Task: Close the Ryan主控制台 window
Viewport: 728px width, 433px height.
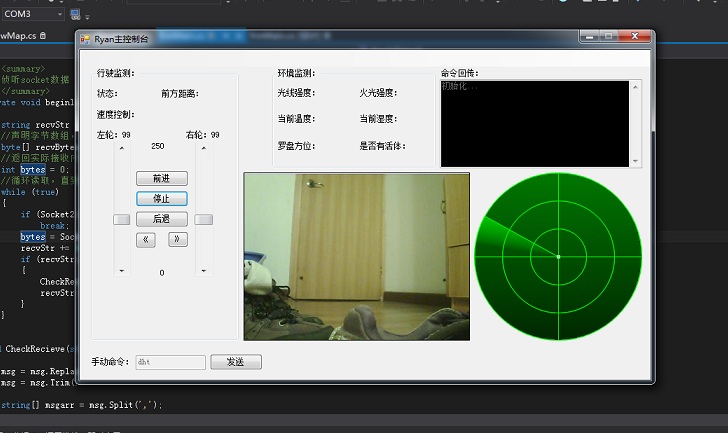Action: click(635, 36)
